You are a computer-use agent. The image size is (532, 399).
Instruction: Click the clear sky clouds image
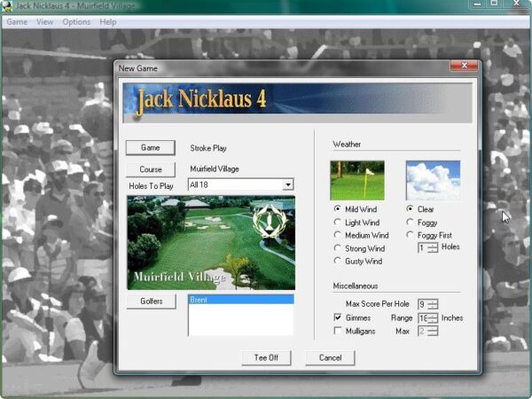pos(433,179)
